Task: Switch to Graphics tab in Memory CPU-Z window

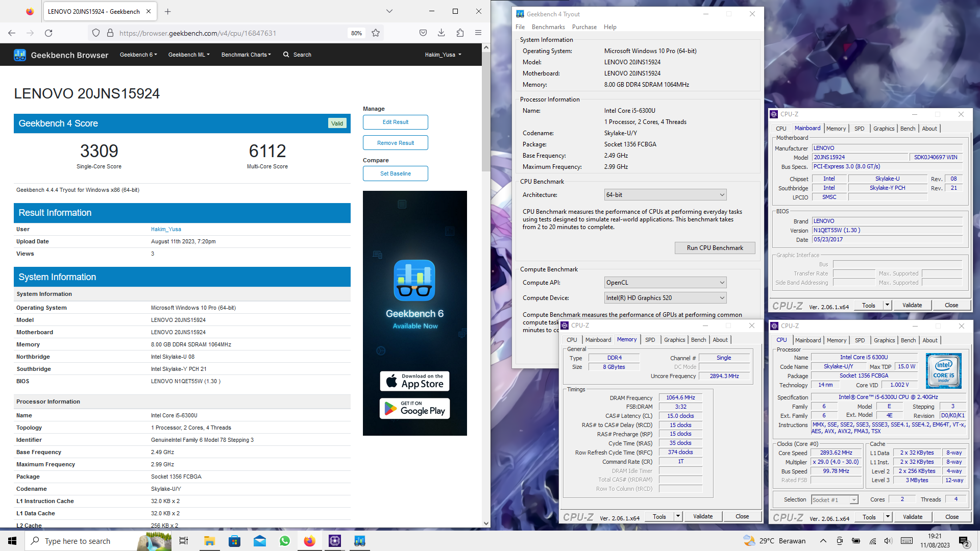Action: pyautogui.click(x=674, y=340)
